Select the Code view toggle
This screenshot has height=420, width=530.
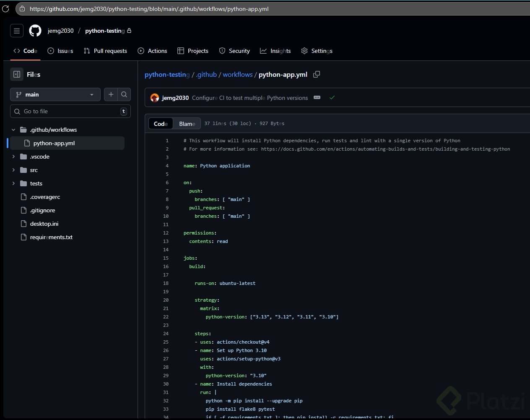pyautogui.click(x=161, y=124)
